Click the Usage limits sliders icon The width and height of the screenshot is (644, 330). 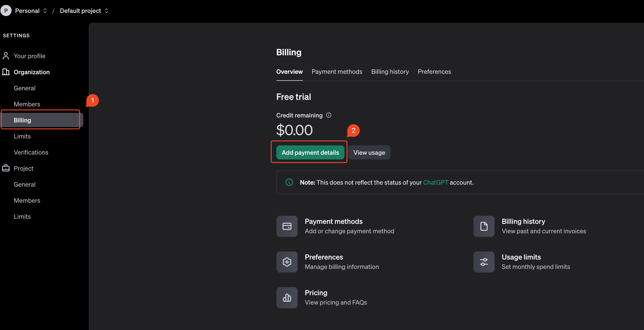click(484, 262)
